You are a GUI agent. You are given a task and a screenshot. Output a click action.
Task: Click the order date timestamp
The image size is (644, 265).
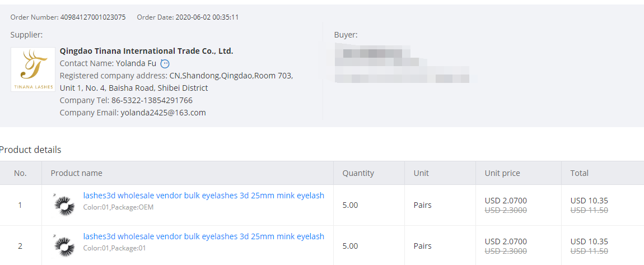click(x=207, y=17)
